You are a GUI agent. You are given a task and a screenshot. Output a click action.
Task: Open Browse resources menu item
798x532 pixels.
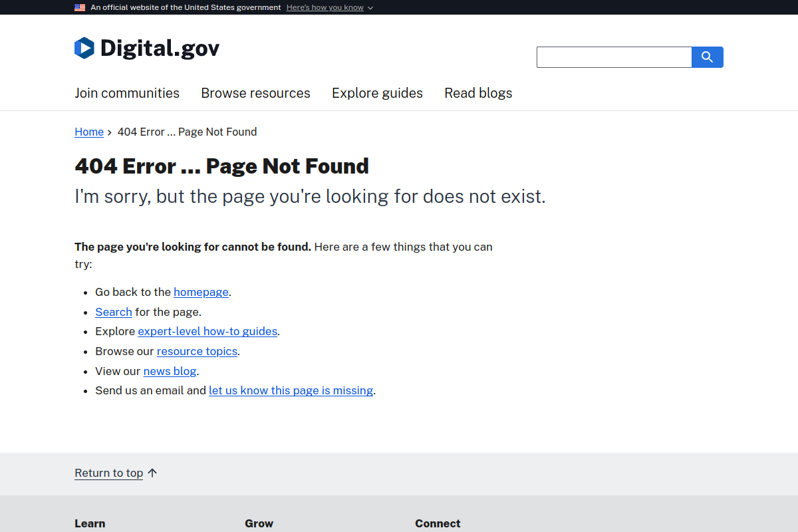(x=256, y=93)
